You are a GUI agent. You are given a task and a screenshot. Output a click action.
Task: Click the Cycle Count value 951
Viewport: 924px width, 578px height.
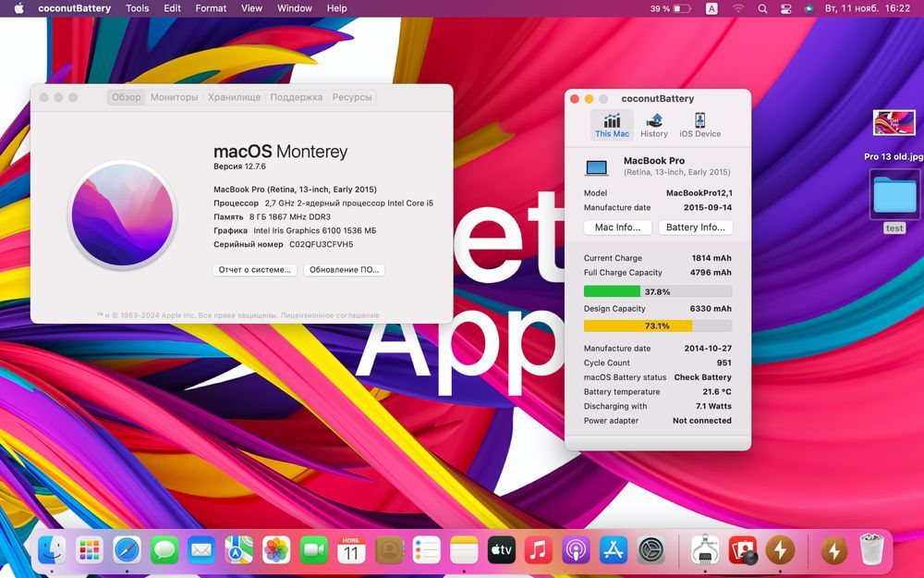coord(724,363)
